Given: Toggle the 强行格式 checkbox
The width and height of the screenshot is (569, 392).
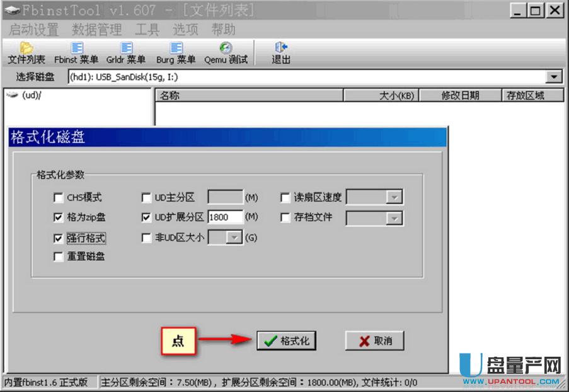Looking at the screenshot, I should (59, 238).
